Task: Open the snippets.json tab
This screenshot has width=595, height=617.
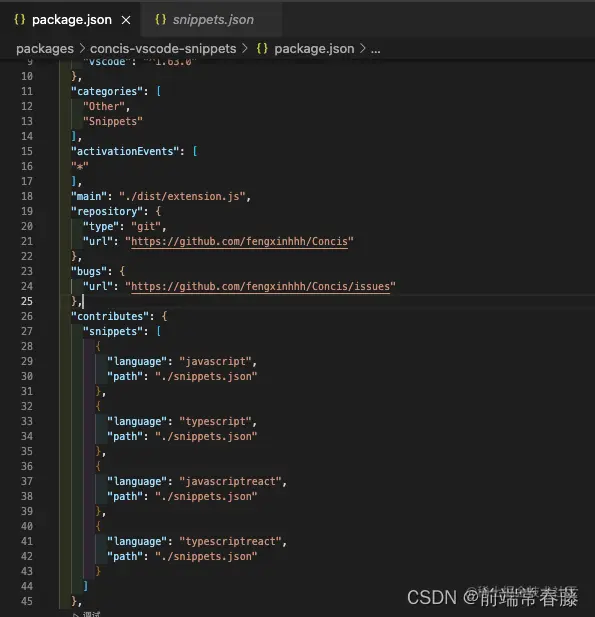Action: 213,20
